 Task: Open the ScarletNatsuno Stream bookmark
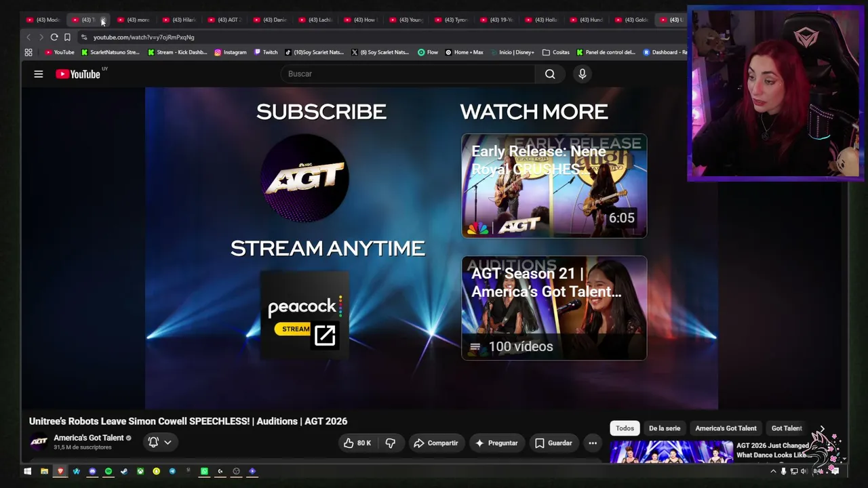click(x=111, y=52)
